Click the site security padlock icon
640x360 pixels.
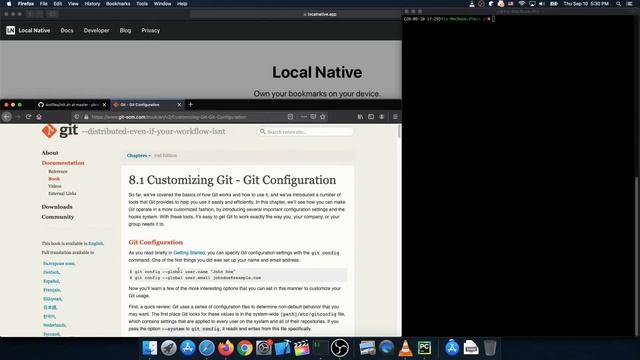pos(86,117)
